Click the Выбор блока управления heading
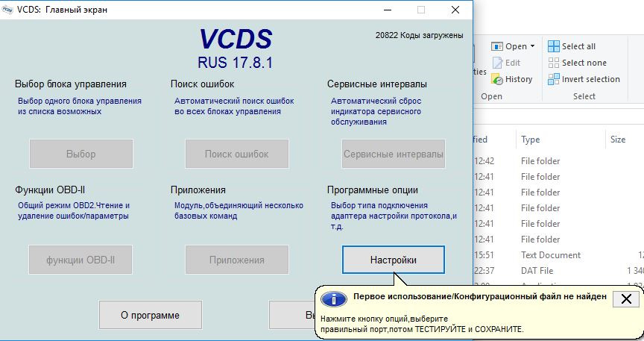Screen dimensions: 644x341 [71, 84]
